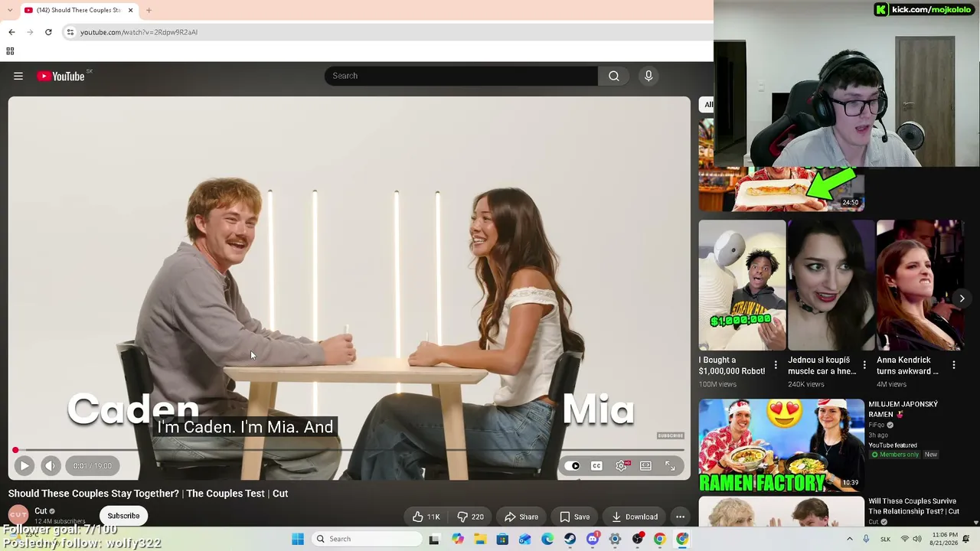Open options for the Jednou si koupíš short

[864, 365]
